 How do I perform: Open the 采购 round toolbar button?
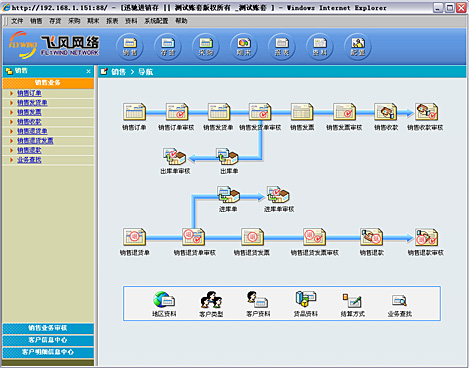(206, 47)
